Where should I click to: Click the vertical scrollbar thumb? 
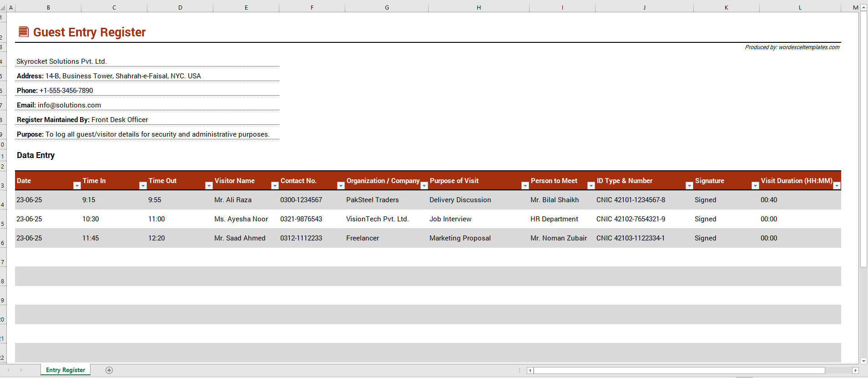point(863,139)
